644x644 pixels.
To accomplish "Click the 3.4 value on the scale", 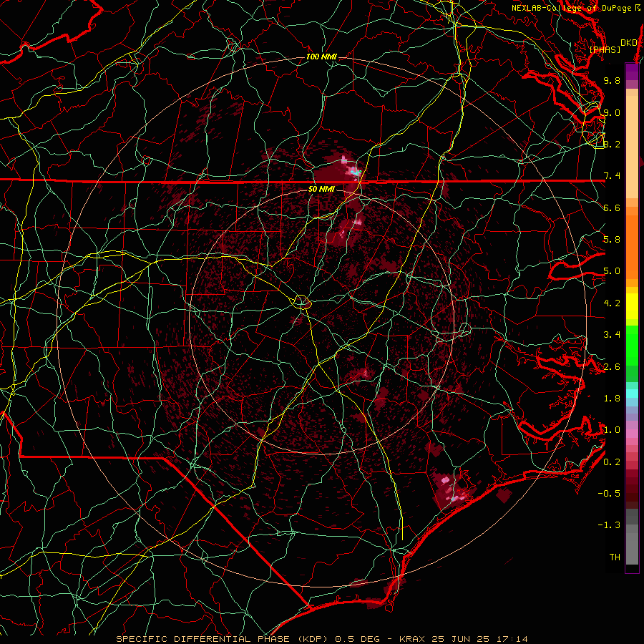I will pos(612,335).
